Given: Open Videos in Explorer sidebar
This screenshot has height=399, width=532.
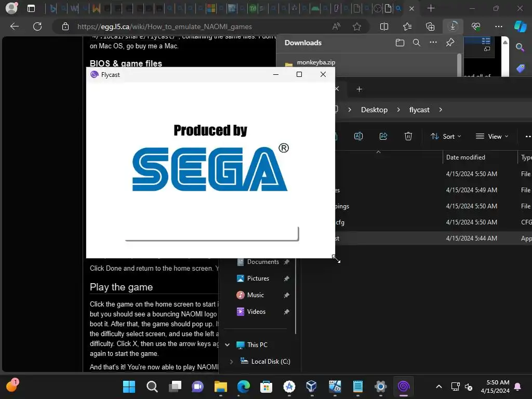Looking at the screenshot, I should [256, 312].
